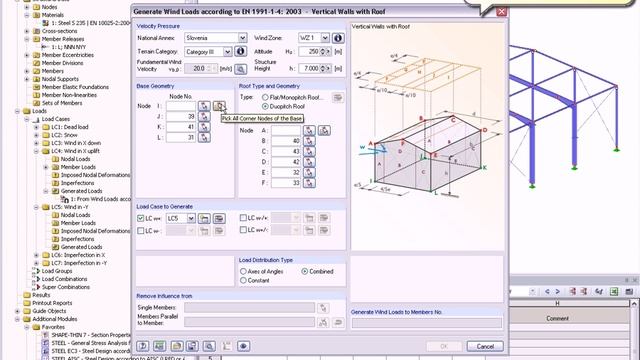Click next arrow in table toolbar
Viewport: 640px width, 360px height.
pos(558,291)
